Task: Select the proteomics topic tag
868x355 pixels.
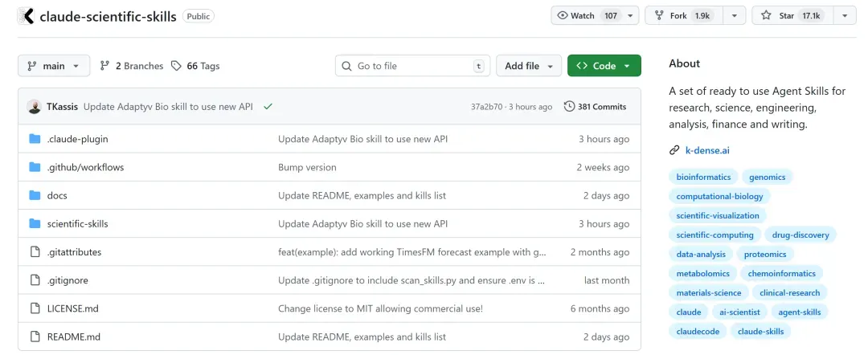Action: 765,255
